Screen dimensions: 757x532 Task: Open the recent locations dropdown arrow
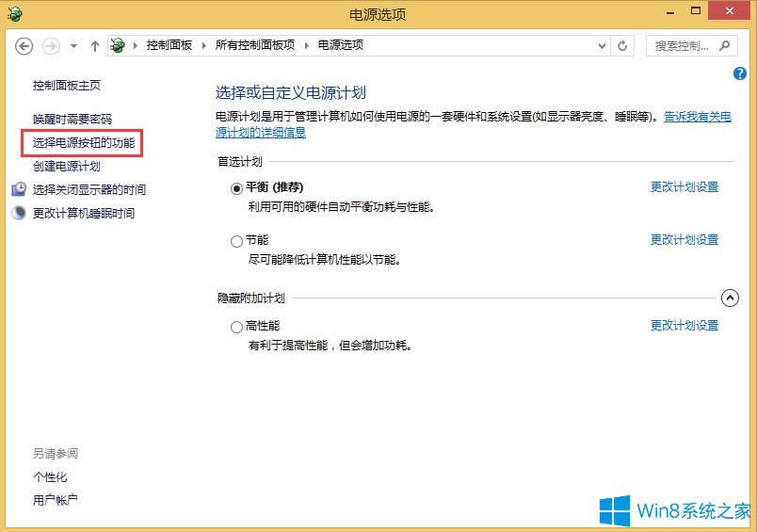tap(73, 46)
